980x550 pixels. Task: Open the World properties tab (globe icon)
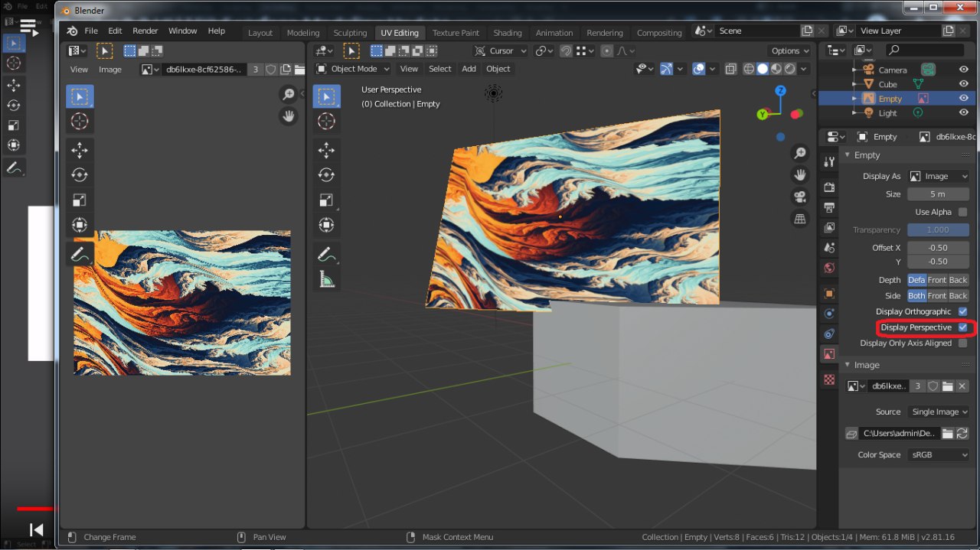point(829,268)
